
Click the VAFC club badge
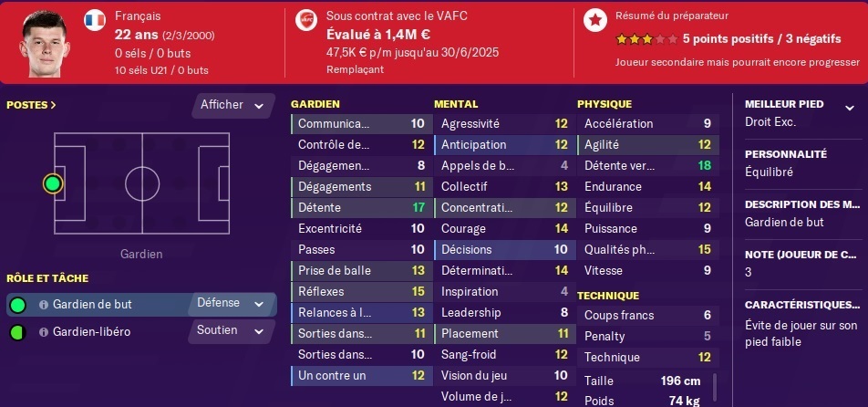(x=306, y=20)
